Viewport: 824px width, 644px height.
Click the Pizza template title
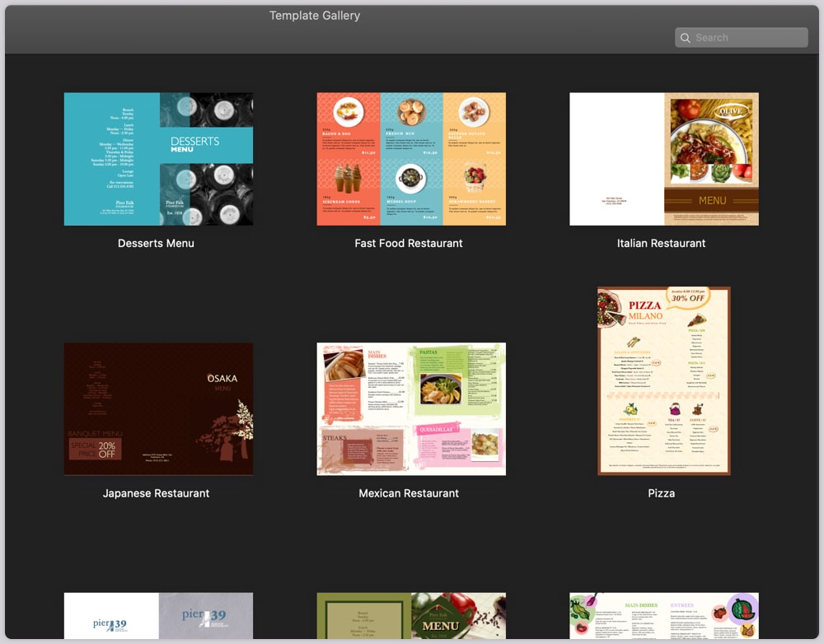point(662,492)
